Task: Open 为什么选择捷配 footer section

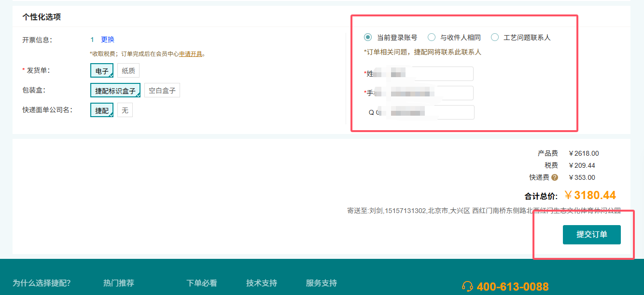Action: (x=42, y=283)
